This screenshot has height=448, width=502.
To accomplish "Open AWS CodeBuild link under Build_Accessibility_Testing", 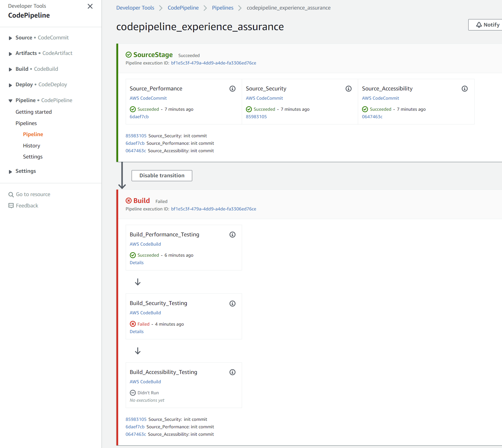I will (145, 382).
